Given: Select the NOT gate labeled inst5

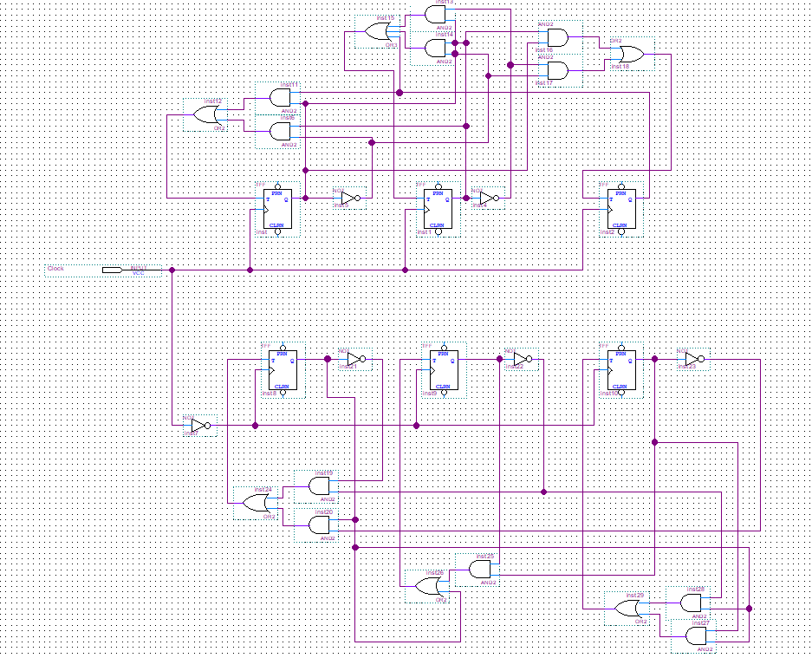Looking at the screenshot, I should click(349, 198).
